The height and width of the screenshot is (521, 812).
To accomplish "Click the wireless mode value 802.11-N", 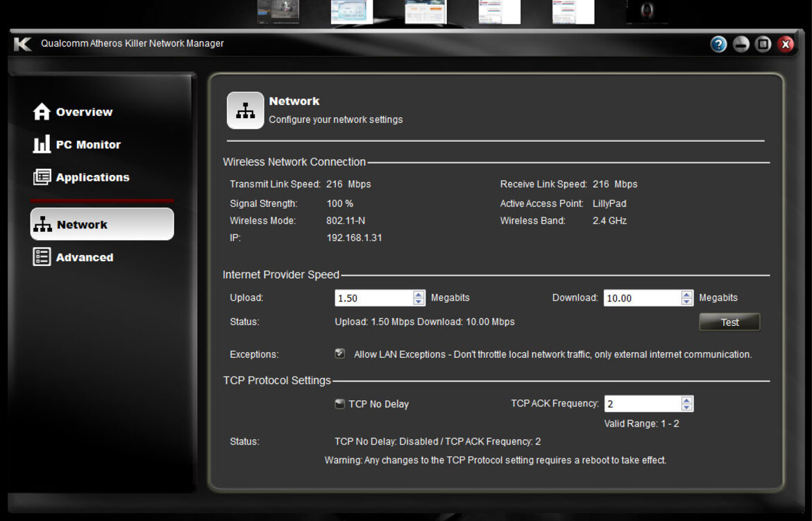I will (x=346, y=221).
